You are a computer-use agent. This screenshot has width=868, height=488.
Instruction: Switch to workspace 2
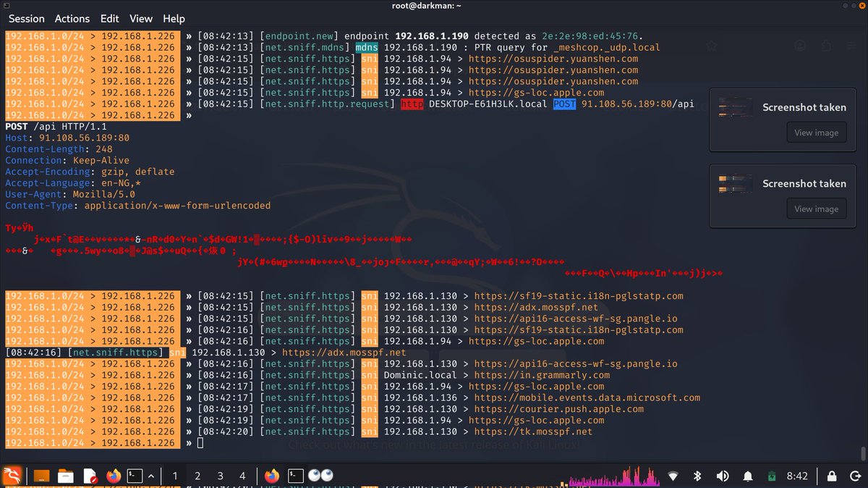pyautogui.click(x=197, y=476)
